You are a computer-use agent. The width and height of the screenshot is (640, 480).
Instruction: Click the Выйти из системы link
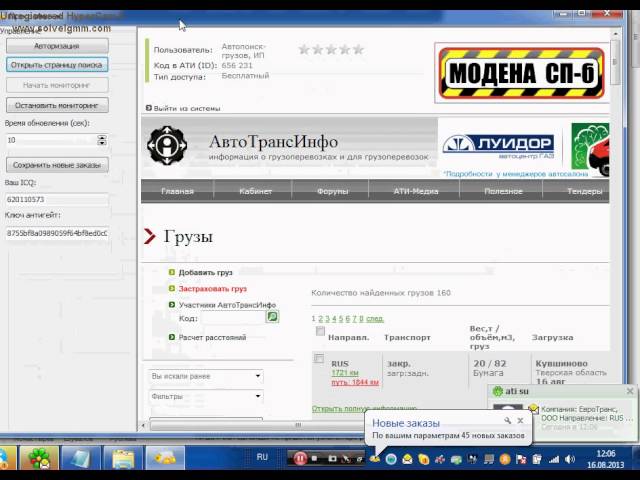pyautogui.click(x=187, y=108)
